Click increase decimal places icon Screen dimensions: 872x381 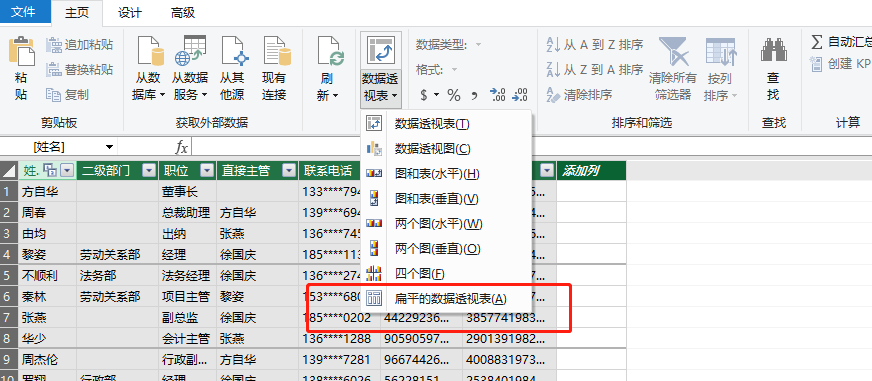497,95
